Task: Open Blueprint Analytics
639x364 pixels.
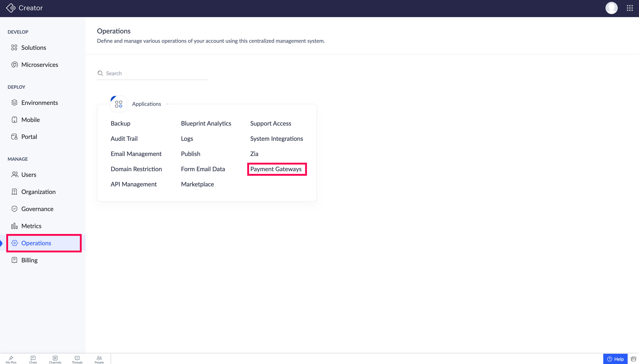Action: pyautogui.click(x=206, y=123)
